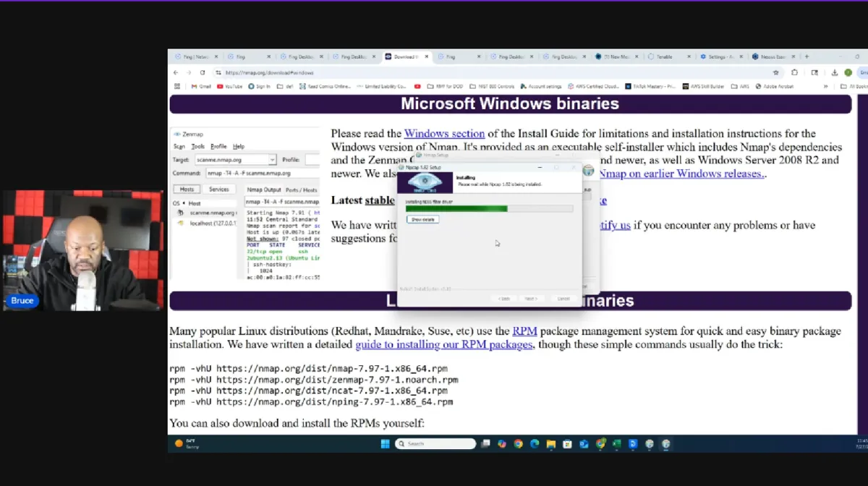
Task: Open Task View on the taskbar
Action: click(x=485, y=444)
